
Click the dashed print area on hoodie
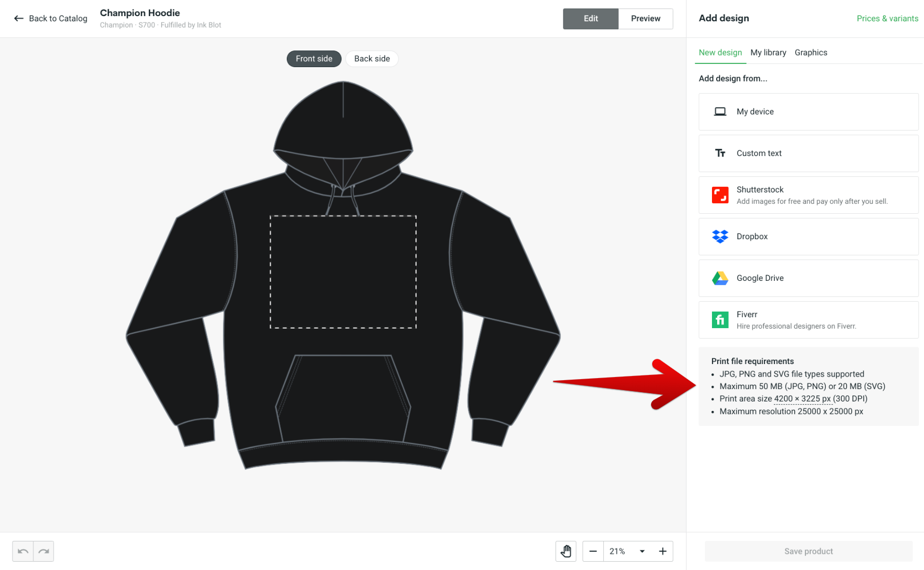343,272
